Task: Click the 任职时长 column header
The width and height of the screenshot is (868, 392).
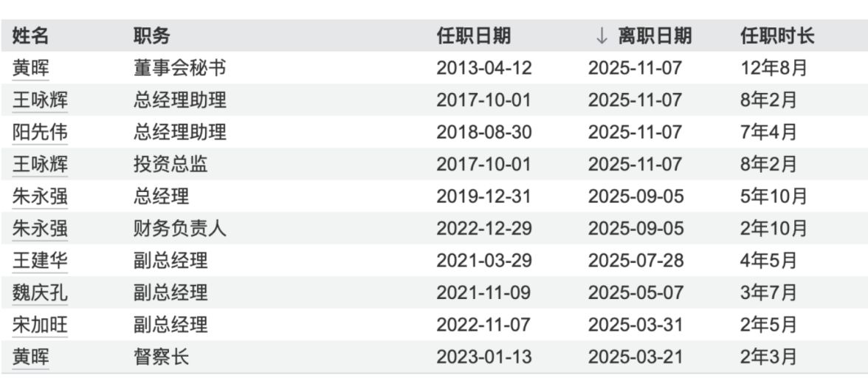Action: (x=776, y=35)
